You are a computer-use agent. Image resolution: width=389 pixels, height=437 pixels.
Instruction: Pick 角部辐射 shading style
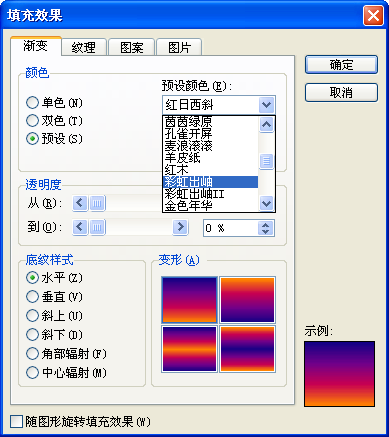point(66,353)
